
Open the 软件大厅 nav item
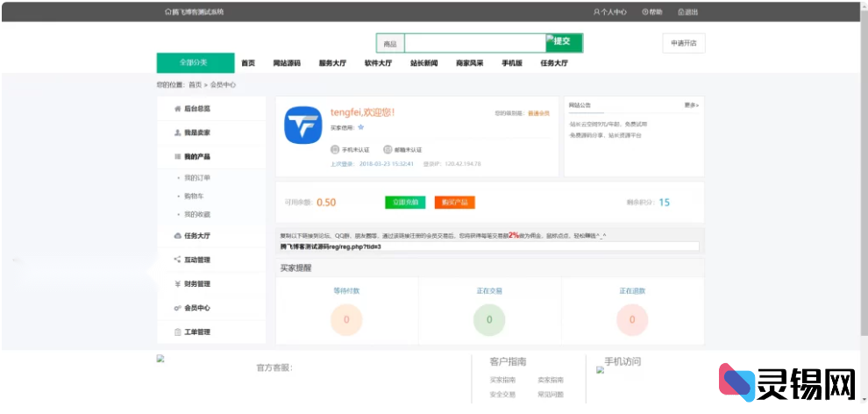378,63
